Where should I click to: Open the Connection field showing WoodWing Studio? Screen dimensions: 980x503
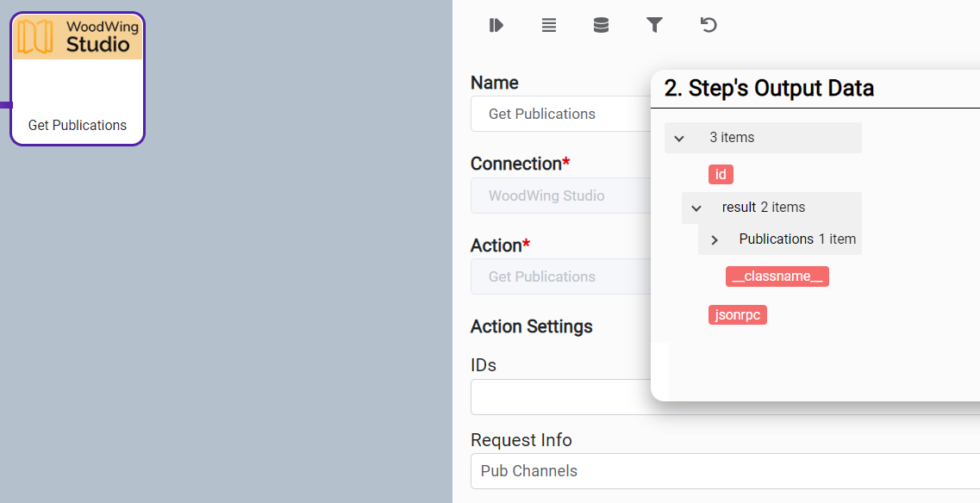click(560, 196)
